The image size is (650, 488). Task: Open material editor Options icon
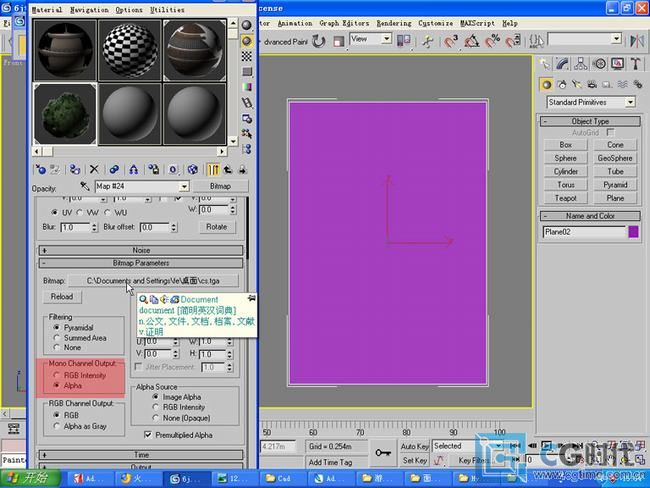[247, 118]
